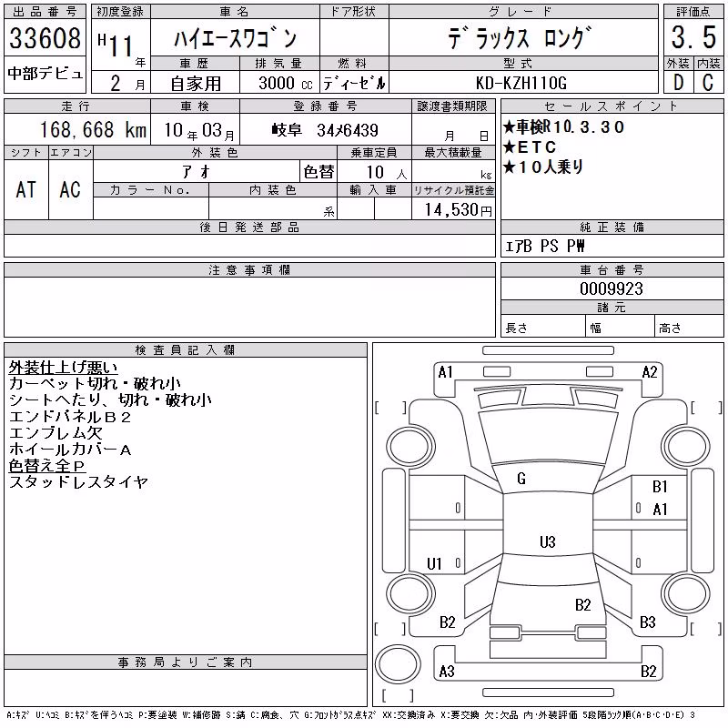Select U3 dent mark on the roof
The image size is (728, 728).
[x=548, y=541]
